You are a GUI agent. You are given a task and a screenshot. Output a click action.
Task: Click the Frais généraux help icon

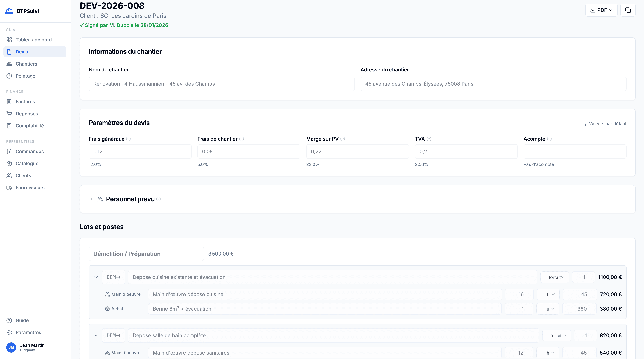(x=128, y=139)
